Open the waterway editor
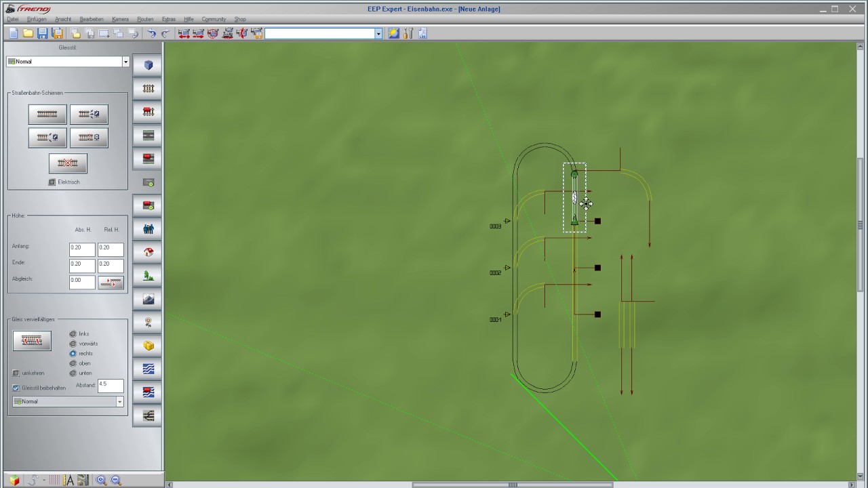This screenshot has height=488, width=868. (147, 369)
